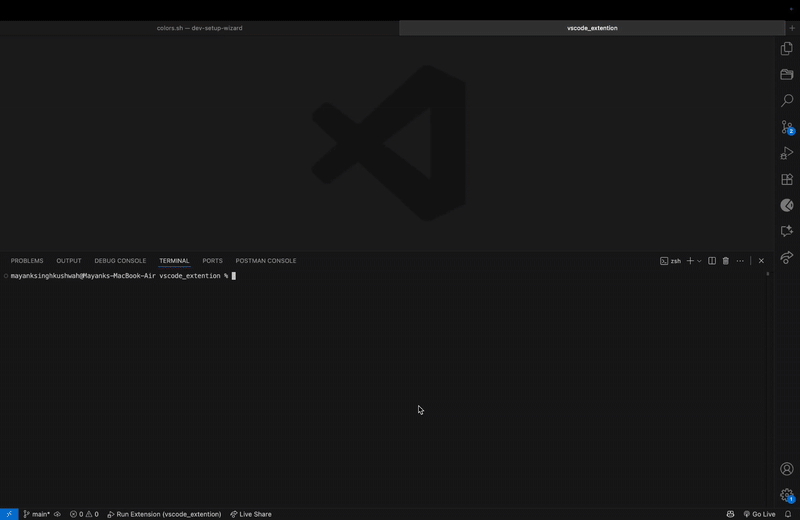Click terminal prompt input line
This screenshot has height=520, width=800.
122,276
